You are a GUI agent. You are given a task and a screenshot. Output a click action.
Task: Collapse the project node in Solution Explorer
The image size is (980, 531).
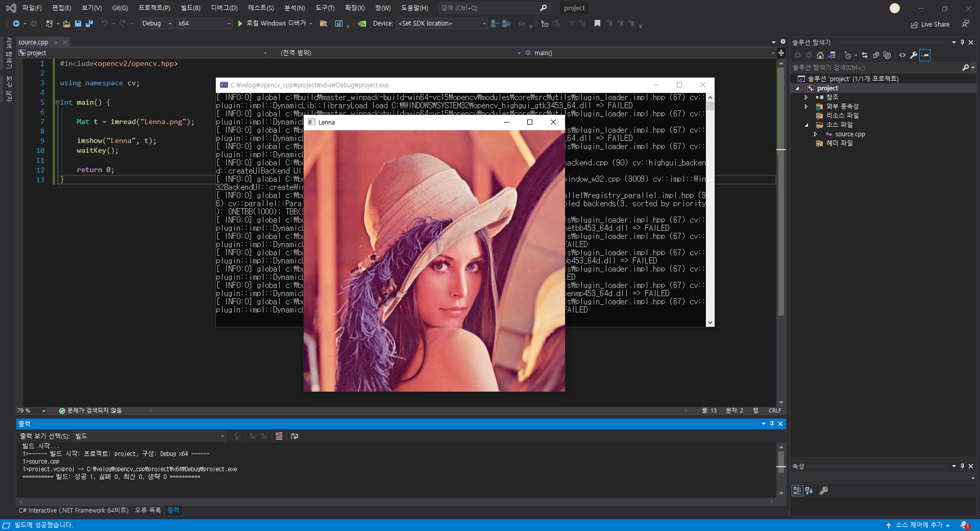click(x=797, y=88)
